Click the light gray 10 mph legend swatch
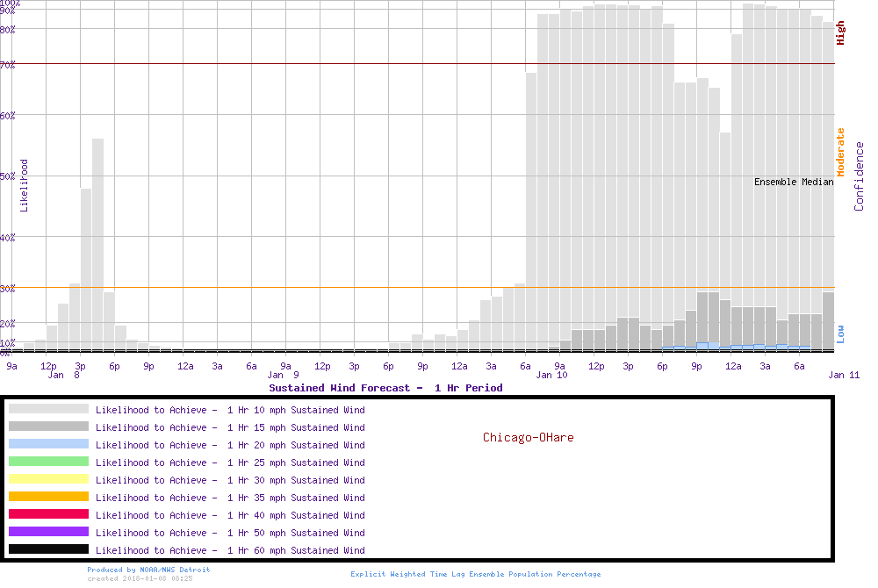878x588 pixels. point(48,409)
